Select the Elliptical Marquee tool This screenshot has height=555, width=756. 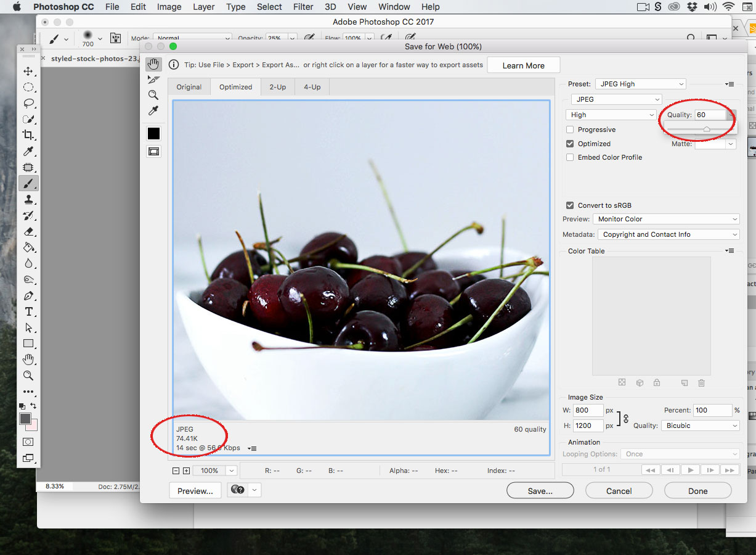pos(28,88)
